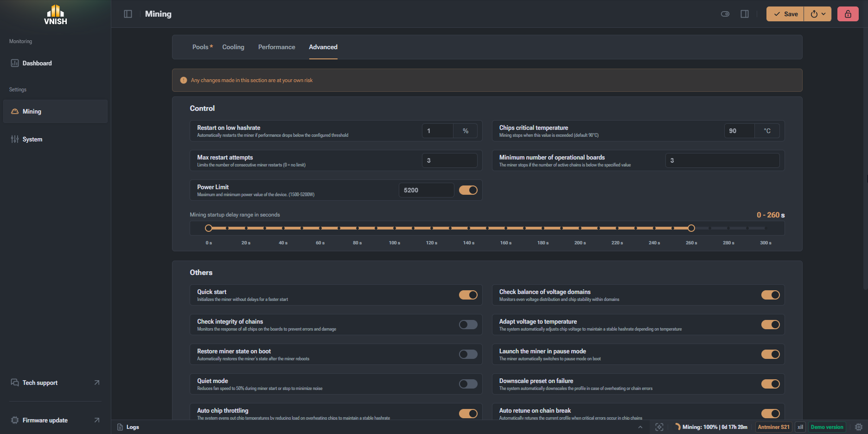Viewport: 868px width, 434px height.
Task: Click the startup delay slider's 0 s handle
Action: [x=209, y=228]
